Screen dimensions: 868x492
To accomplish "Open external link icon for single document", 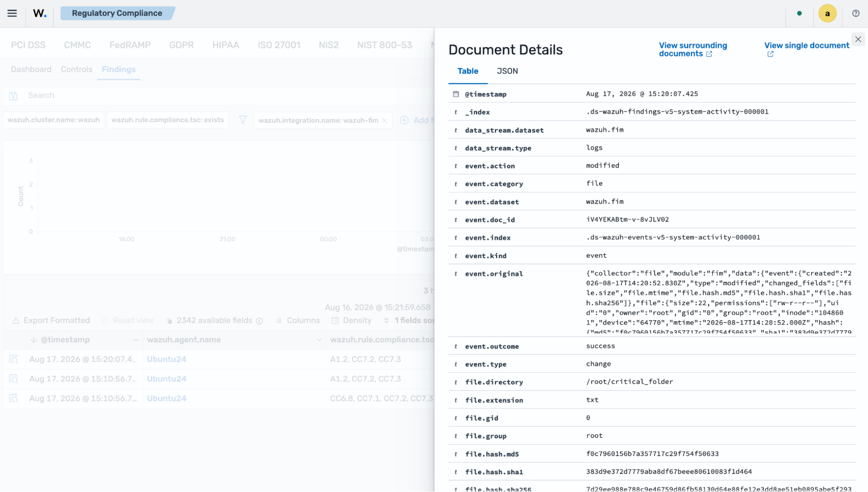I will point(770,54).
